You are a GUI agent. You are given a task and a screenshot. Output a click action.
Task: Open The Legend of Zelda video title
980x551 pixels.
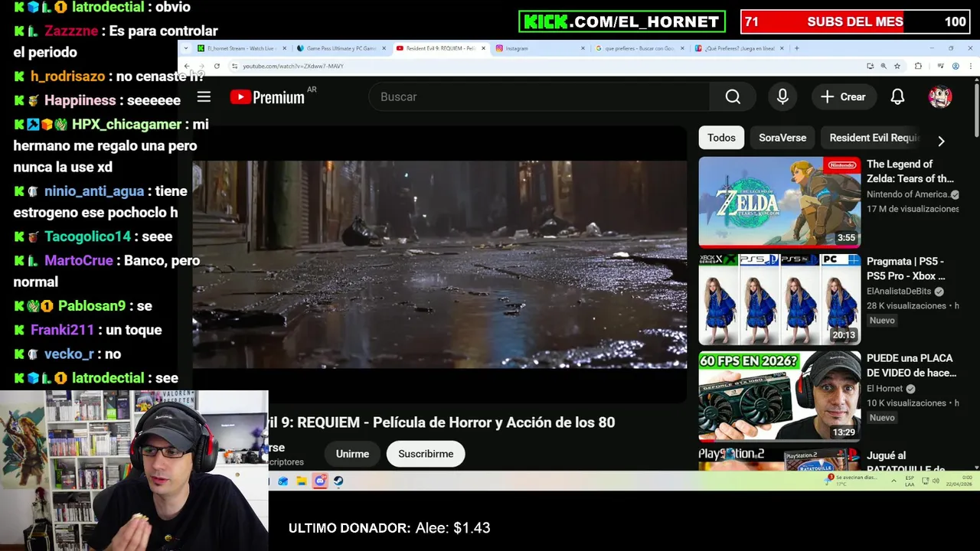point(910,171)
